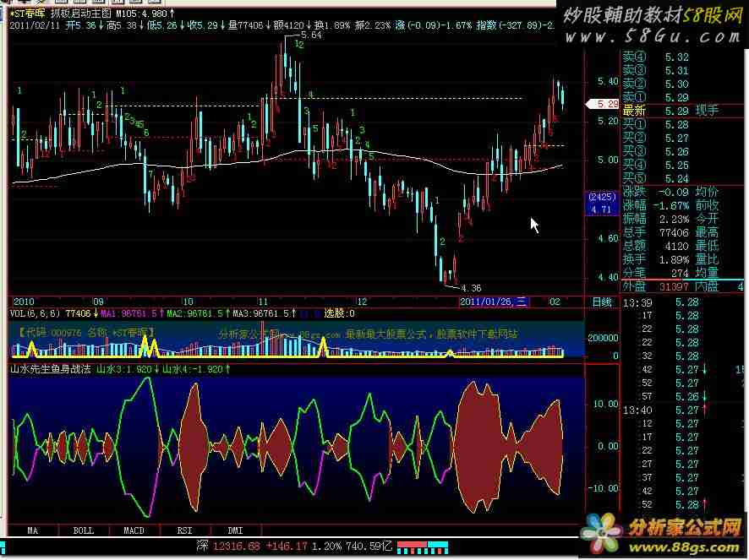The width and height of the screenshot is (749, 560).
Task: Click the 山水先生鱼身战法 indicator title
Action: 49,369
